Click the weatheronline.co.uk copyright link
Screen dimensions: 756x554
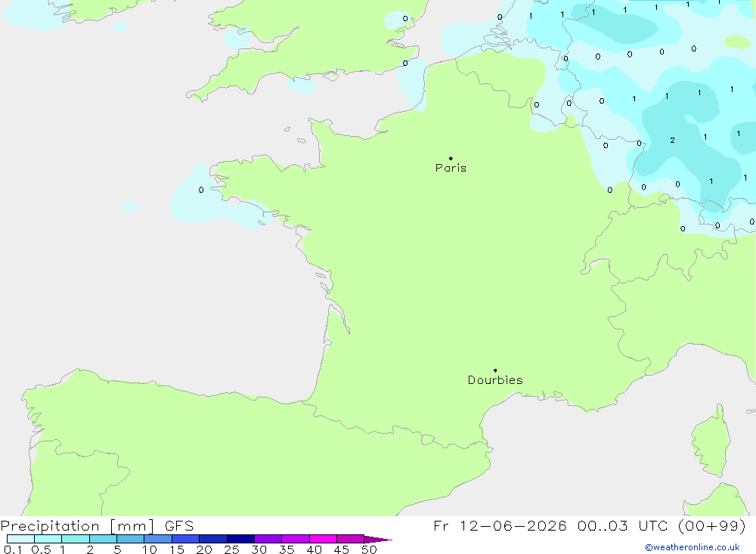click(x=692, y=547)
